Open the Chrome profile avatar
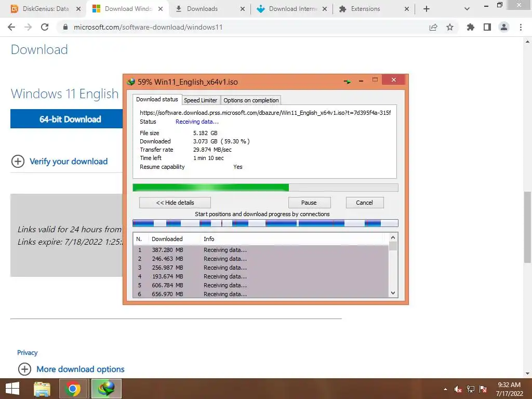 tap(504, 27)
